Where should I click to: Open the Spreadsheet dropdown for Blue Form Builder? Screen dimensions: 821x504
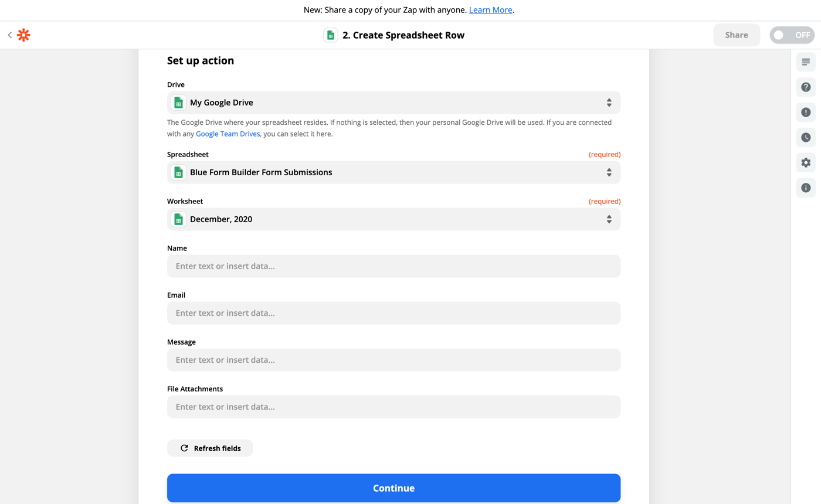[393, 172]
